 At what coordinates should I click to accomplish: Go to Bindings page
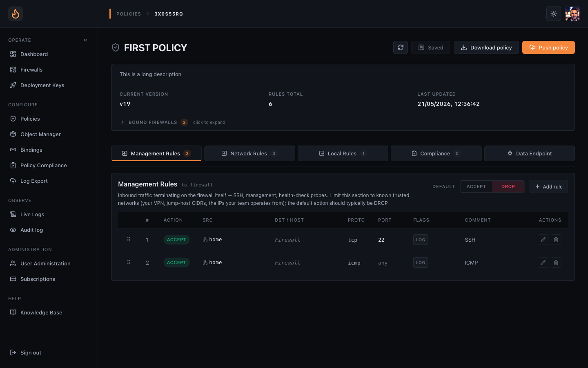pos(49,150)
